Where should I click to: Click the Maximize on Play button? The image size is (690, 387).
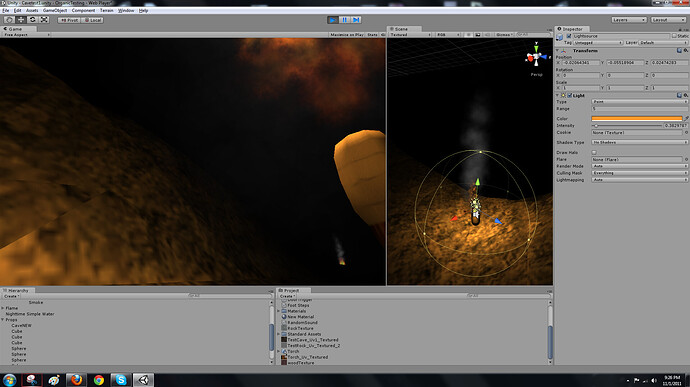pos(347,35)
